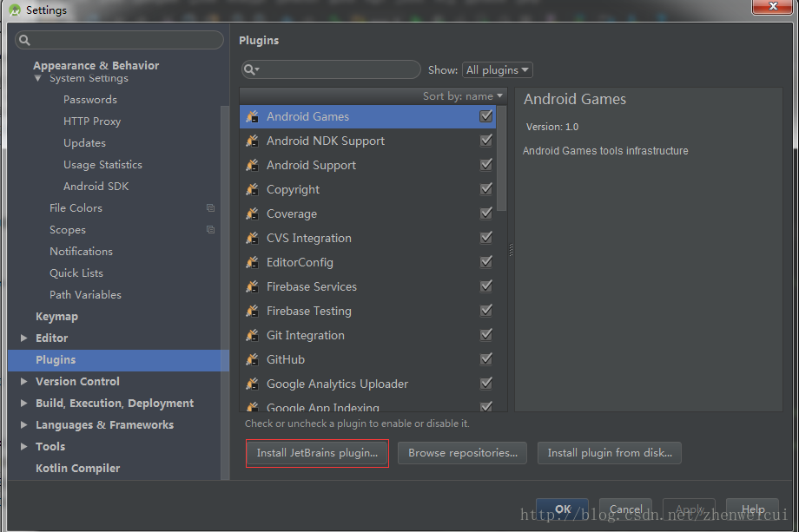Go to Updates settings

click(84, 143)
